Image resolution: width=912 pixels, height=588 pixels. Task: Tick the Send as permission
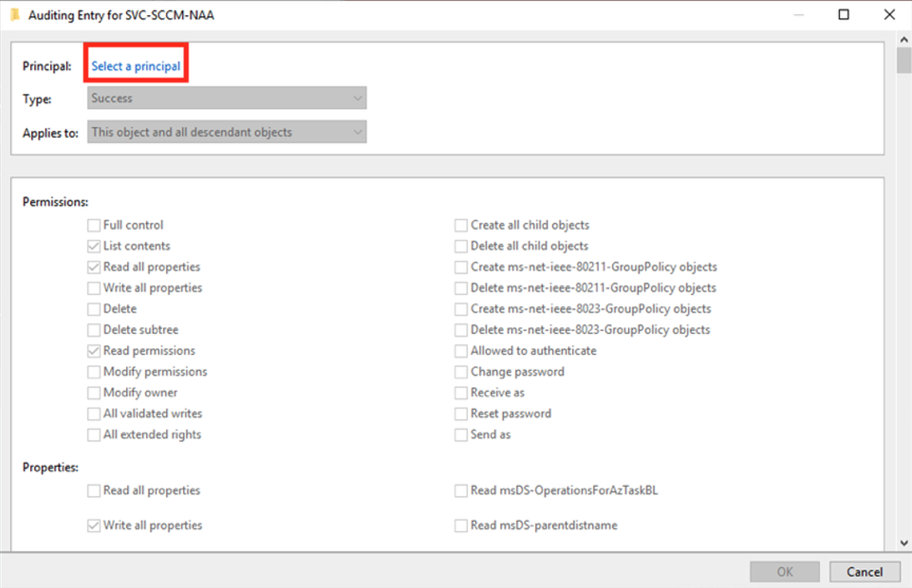click(x=461, y=435)
